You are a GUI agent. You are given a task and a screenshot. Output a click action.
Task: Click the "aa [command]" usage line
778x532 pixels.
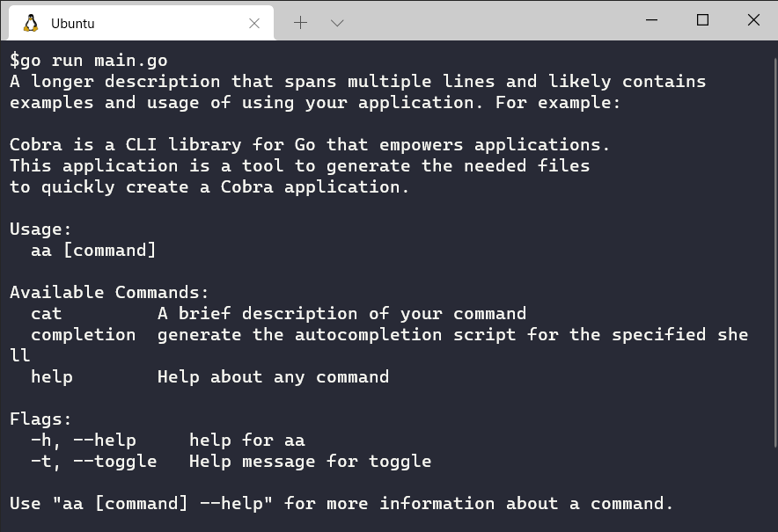pos(93,251)
